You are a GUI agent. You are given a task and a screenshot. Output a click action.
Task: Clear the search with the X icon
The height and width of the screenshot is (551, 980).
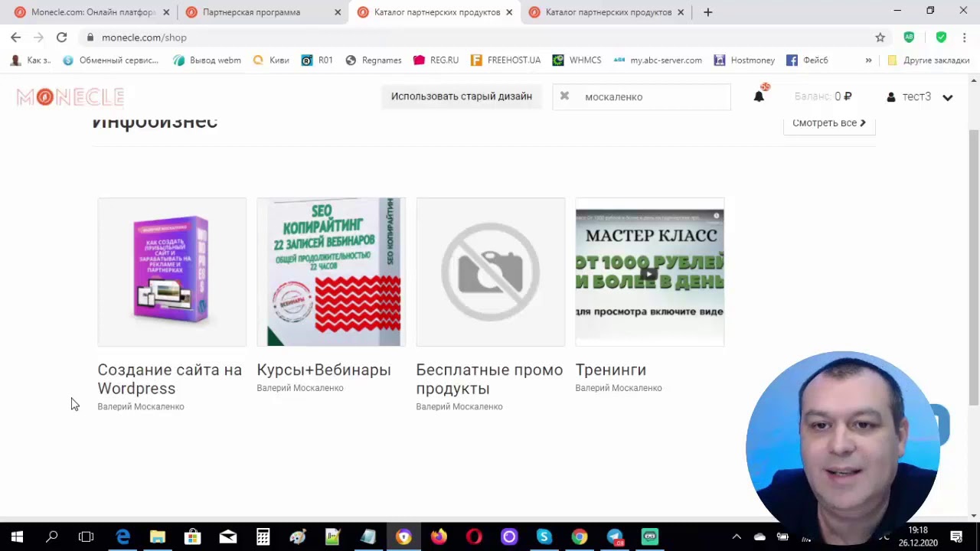tap(564, 96)
